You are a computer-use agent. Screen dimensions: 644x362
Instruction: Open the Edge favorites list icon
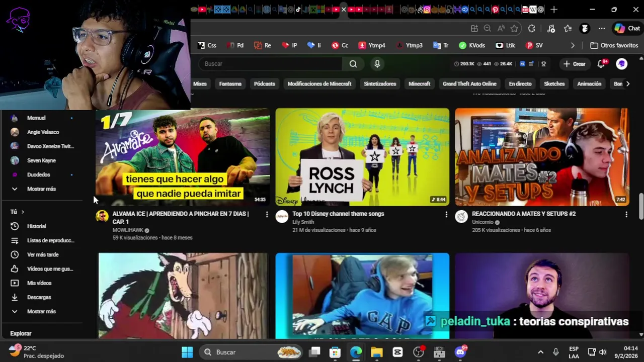tap(568, 29)
